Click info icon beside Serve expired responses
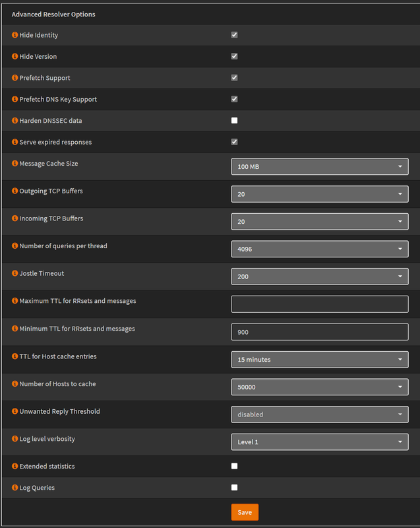The image size is (420, 528). pyautogui.click(x=15, y=142)
